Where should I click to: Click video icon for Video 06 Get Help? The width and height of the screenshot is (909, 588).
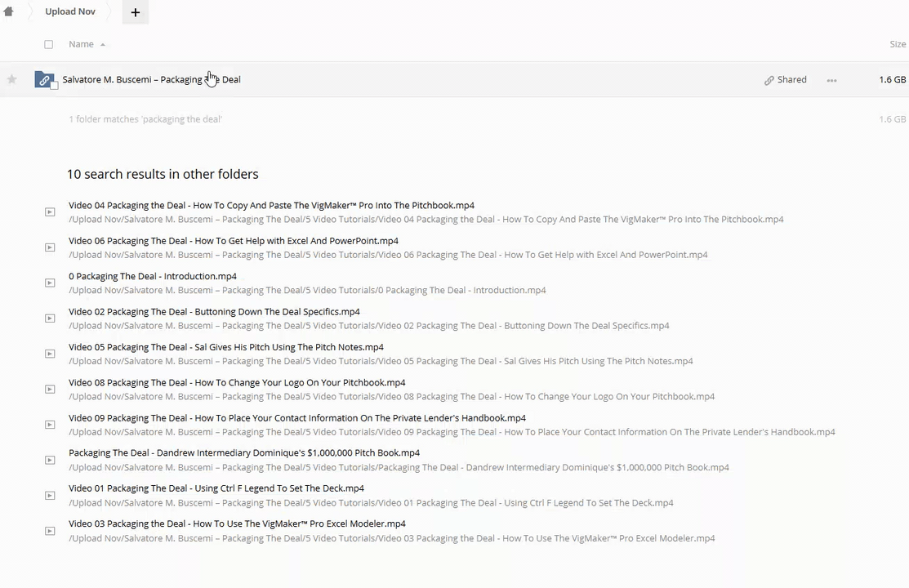pos(50,247)
